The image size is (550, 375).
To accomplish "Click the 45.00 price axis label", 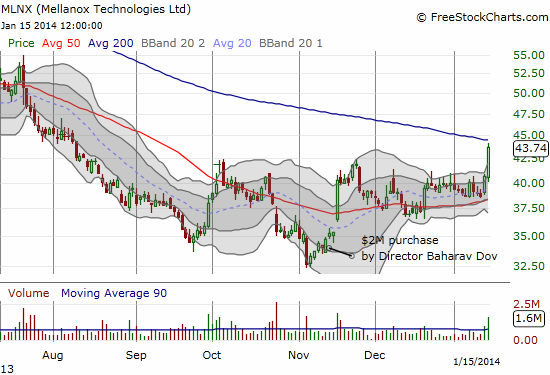I will 529,135.
